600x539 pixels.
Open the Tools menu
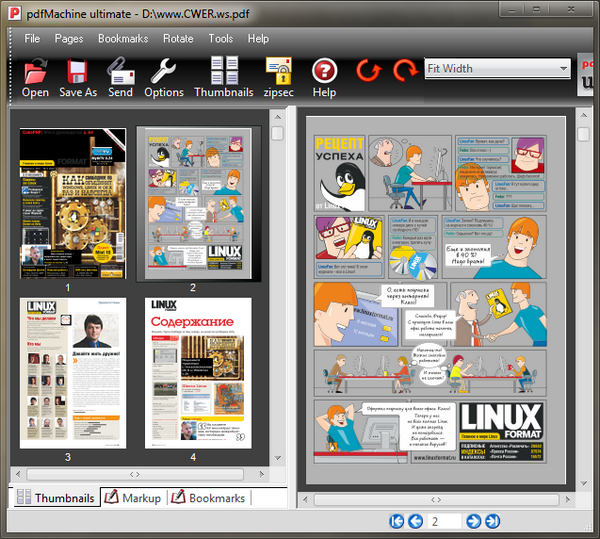coord(220,38)
